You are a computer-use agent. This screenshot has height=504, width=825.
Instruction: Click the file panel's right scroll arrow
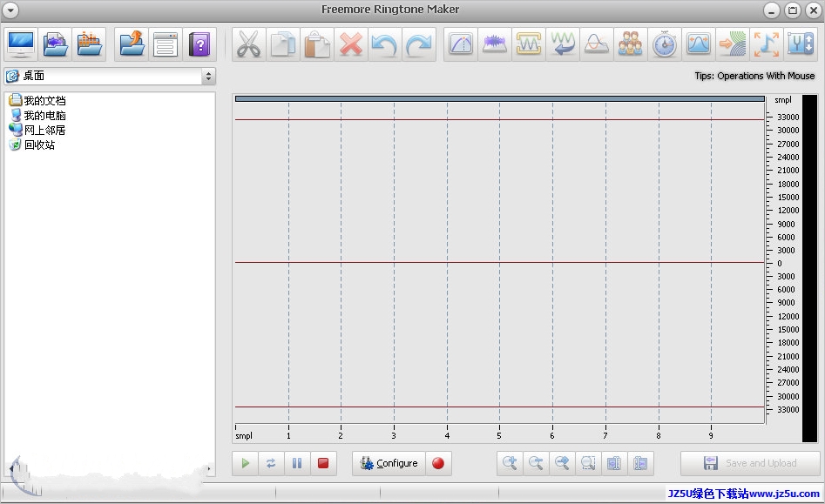click(209, 468)
